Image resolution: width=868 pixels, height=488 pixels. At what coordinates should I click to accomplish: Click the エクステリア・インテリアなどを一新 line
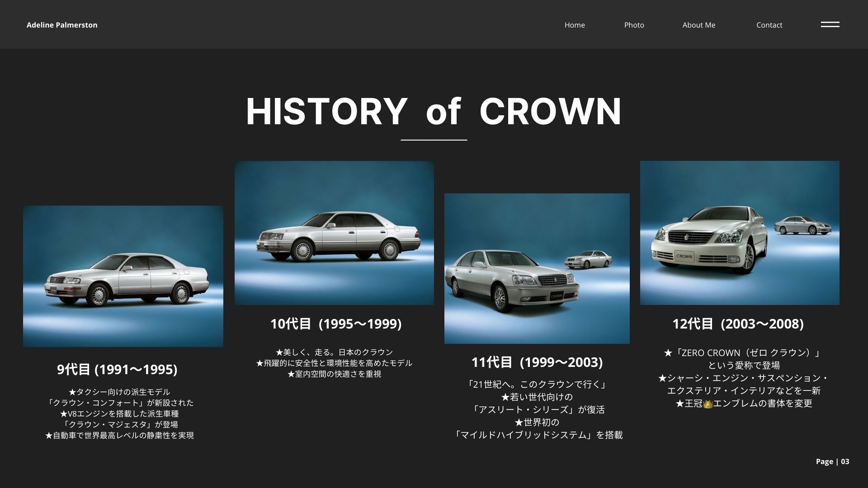pyautogui.click(x=744, y=391)
